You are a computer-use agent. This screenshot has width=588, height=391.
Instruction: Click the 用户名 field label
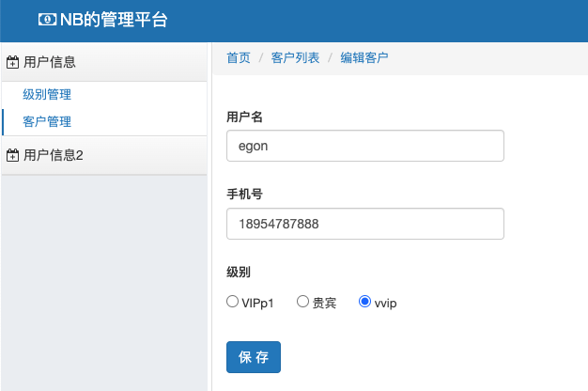point(244,117)
